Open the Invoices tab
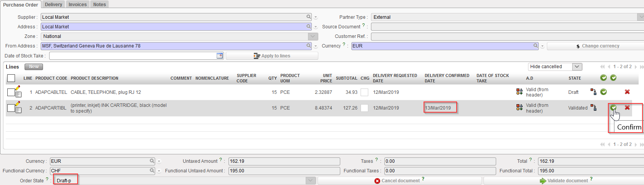Viewport: 644px width, 185px height. point(78,5)
